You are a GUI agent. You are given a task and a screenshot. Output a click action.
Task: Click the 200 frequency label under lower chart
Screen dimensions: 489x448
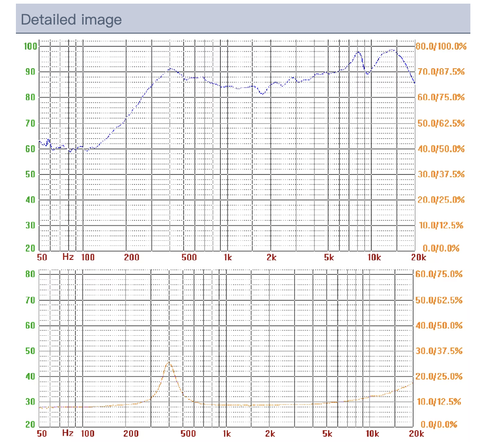131,433
